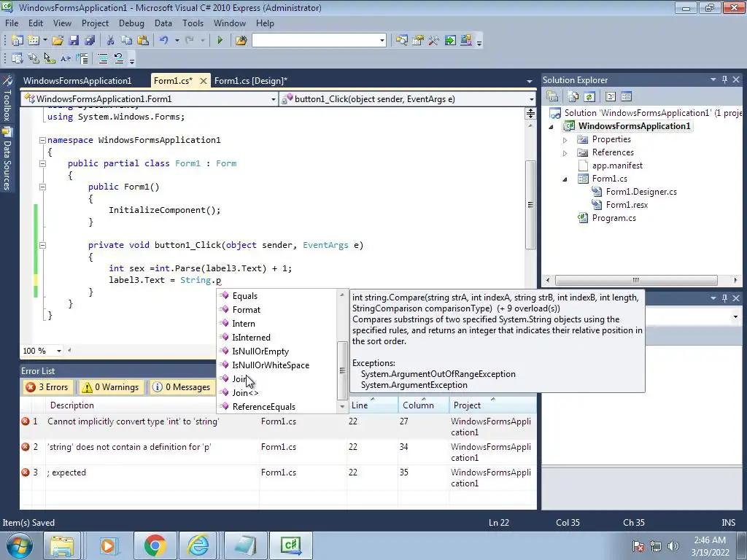Click the New Project toolbar icon

click(x=18, y=41)
